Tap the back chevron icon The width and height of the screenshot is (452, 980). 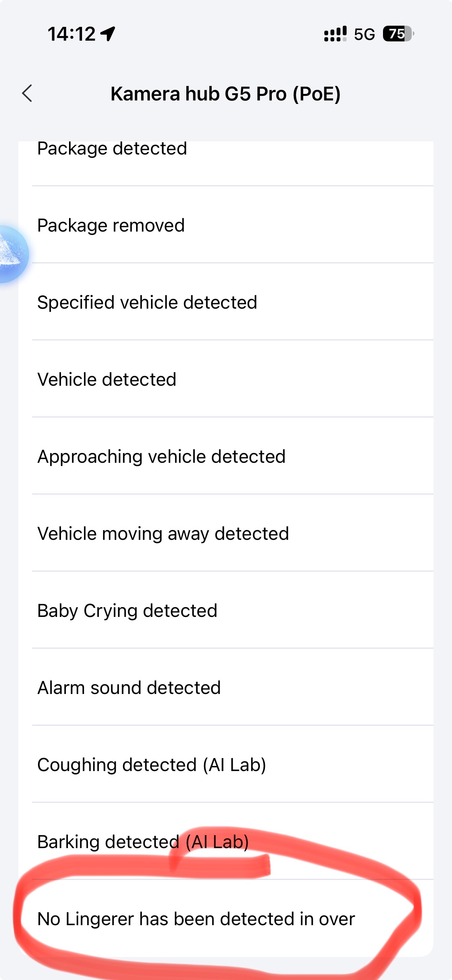[27, 94]
